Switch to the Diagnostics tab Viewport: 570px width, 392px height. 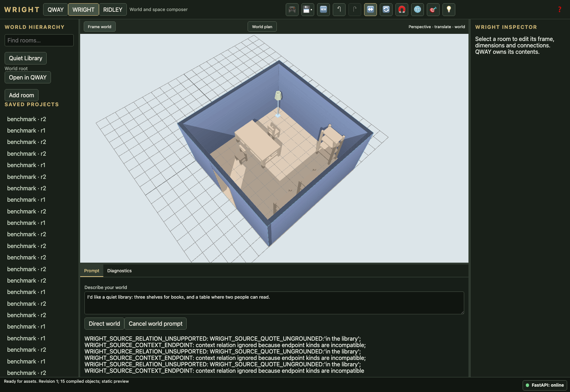coord(119,271)
